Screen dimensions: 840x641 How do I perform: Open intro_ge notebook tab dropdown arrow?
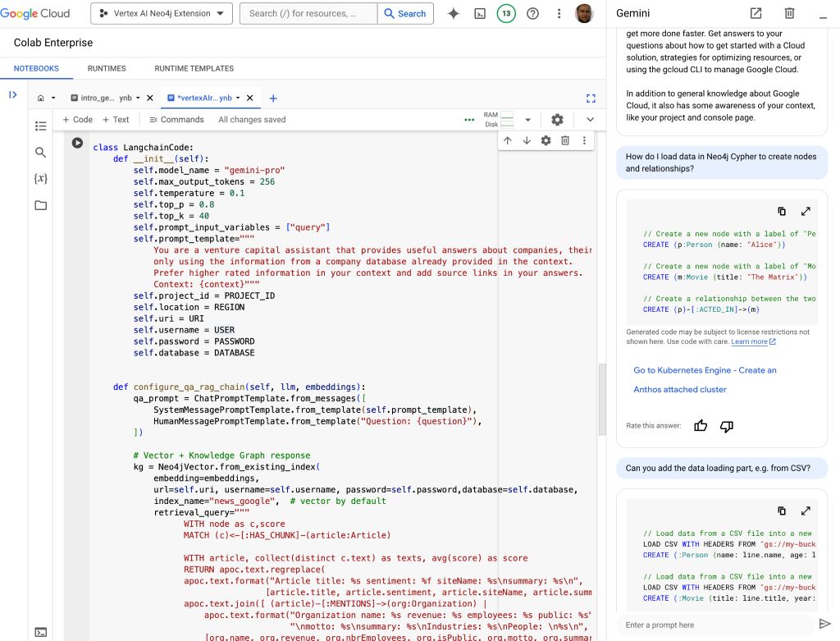(x=138, y=98)
